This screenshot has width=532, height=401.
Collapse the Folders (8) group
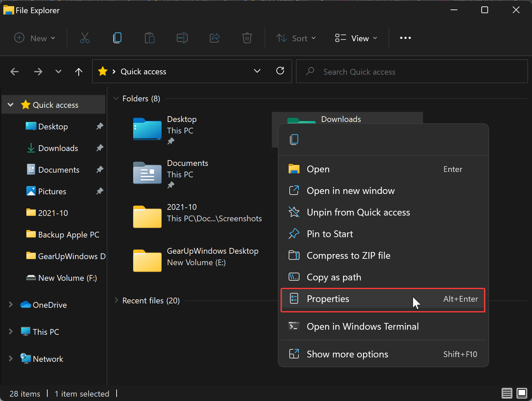coord(116,98)
